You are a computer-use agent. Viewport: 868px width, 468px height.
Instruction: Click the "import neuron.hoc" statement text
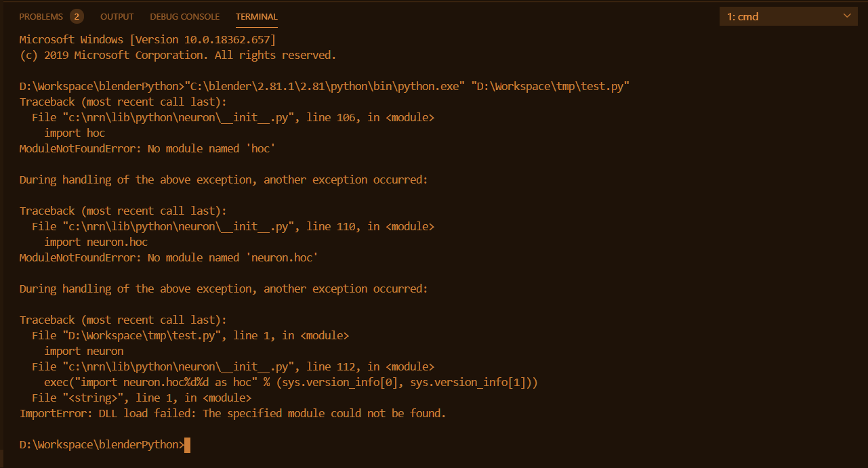click(x=96, y=241)
